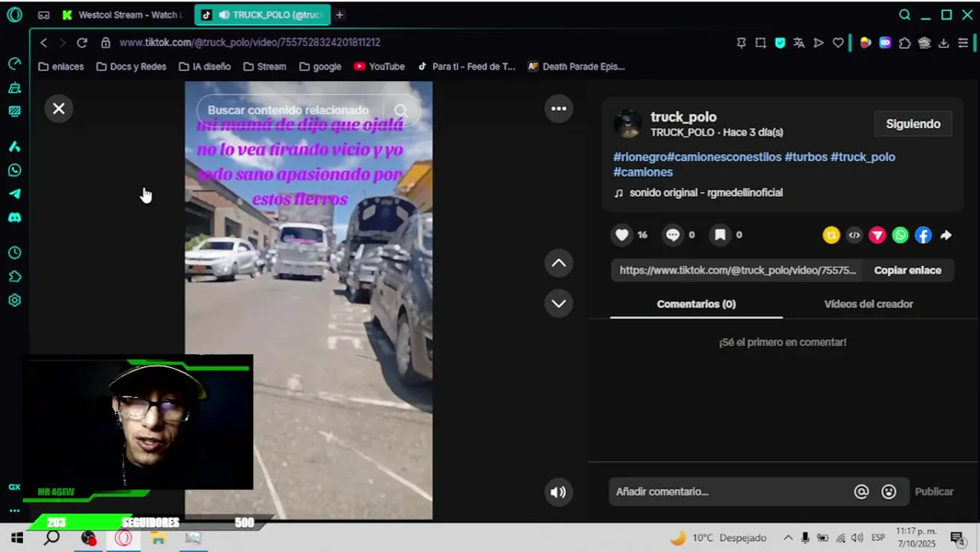
Task: Open the emoji picker in comment box
Action: [889, 491]
